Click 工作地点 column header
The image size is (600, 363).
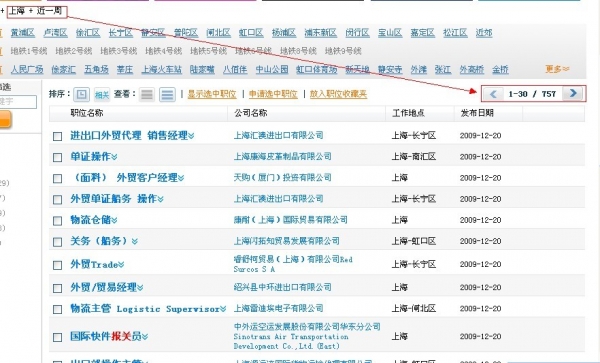point(408,113)
